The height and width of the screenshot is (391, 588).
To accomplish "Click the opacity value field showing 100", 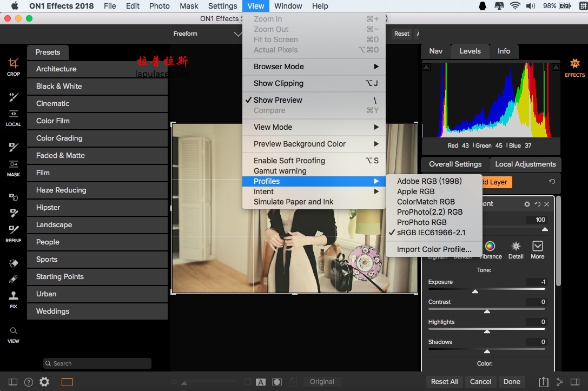I will pyautogui.click(x=537, y=220).
